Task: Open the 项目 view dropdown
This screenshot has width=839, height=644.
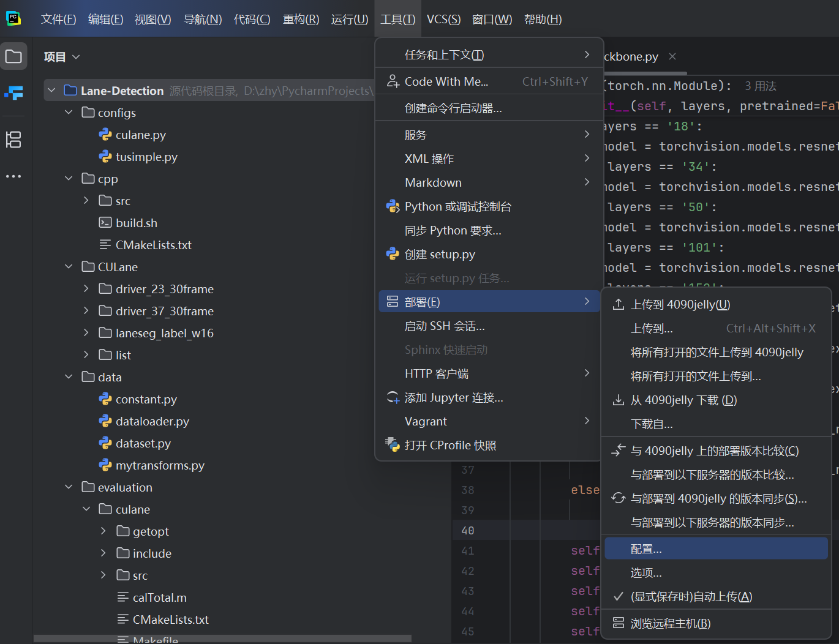Action: (62, 57)
